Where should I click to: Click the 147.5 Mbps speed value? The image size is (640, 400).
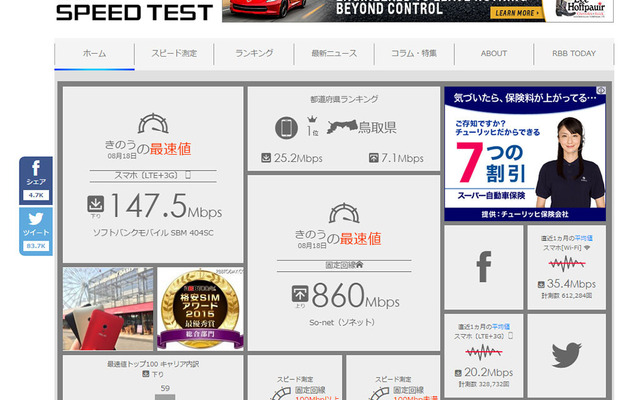pyautogui.click(x=166, y=205)
